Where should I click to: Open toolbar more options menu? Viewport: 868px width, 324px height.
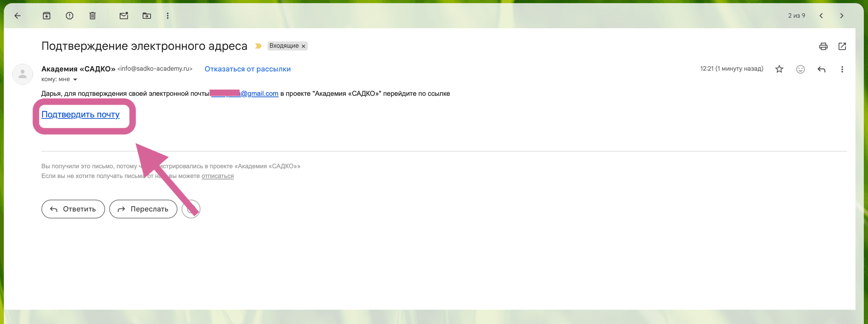pos(168,16)
